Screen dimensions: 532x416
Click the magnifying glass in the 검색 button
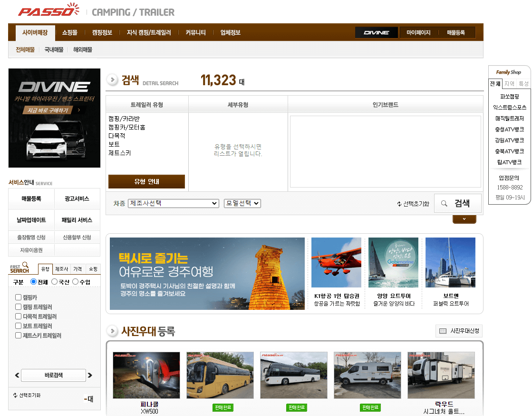click(x=445, y=203)
